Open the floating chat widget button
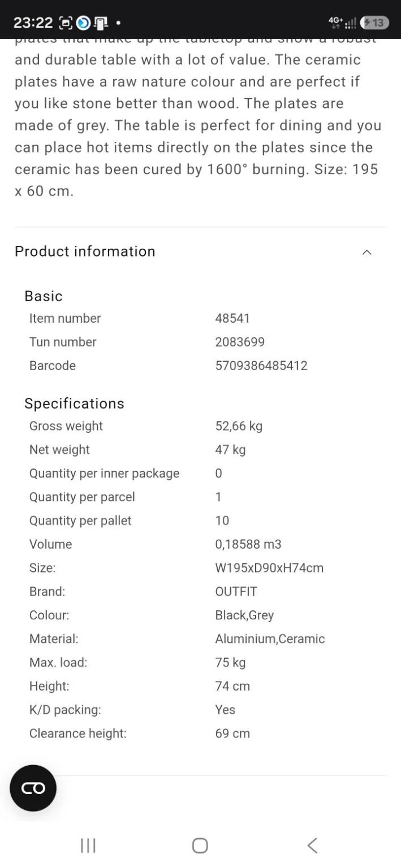The image size is (401, 868). (x=33, y=788)
